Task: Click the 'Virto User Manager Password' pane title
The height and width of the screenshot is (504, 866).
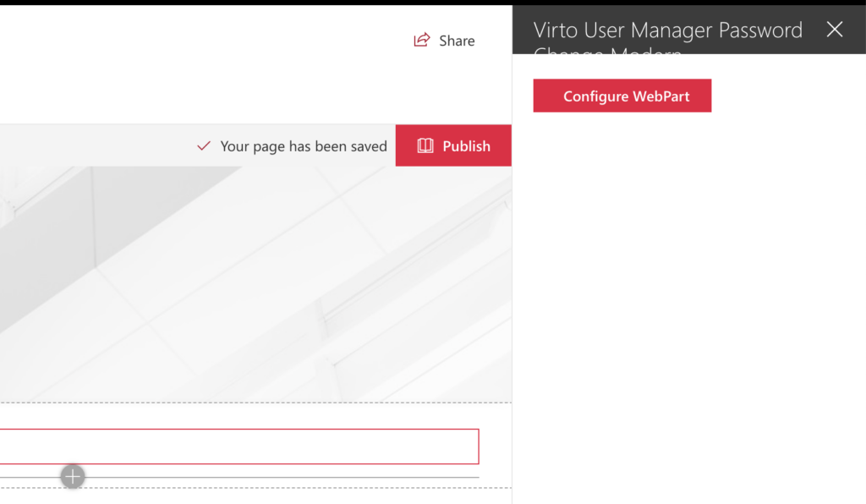Action: point(668,30)
